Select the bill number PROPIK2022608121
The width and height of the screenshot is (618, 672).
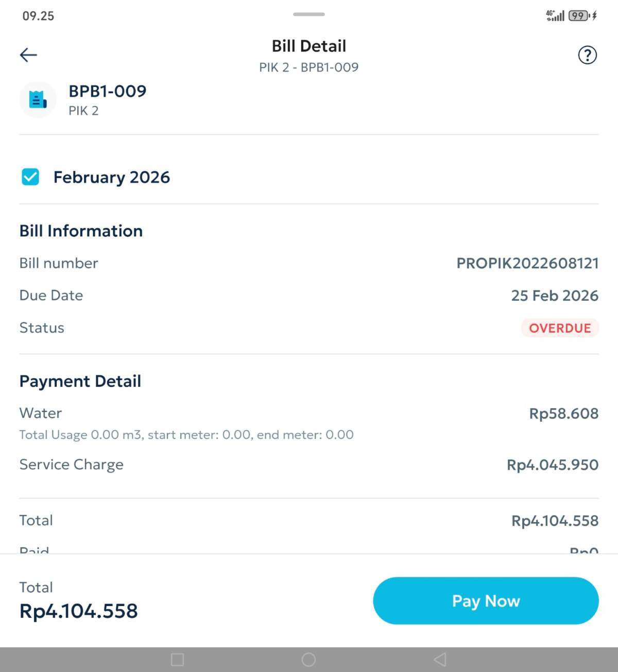click(527, 263)
